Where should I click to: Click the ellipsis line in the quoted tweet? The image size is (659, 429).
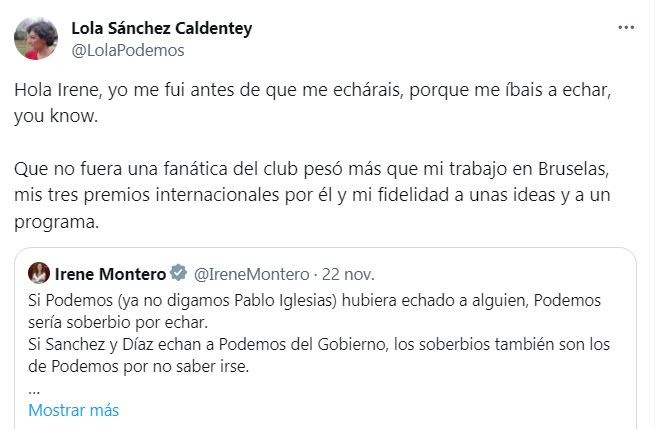click(x=34, y=387)
